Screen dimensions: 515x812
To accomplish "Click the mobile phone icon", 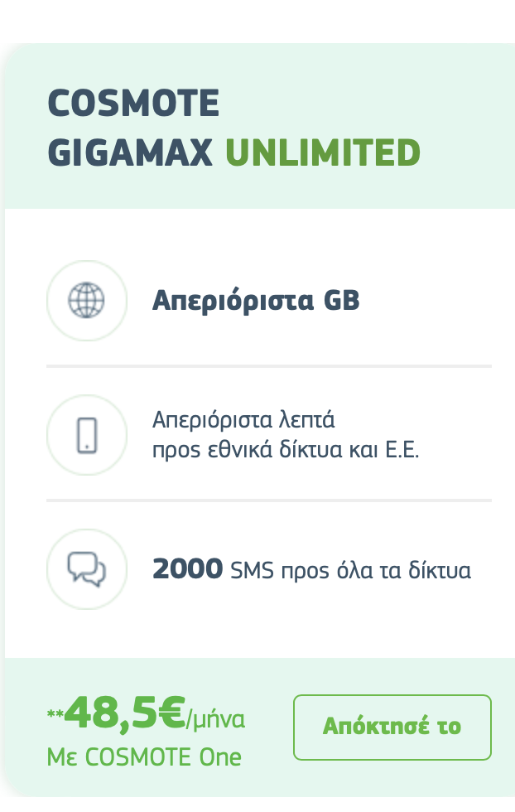I will coord(87,435).
